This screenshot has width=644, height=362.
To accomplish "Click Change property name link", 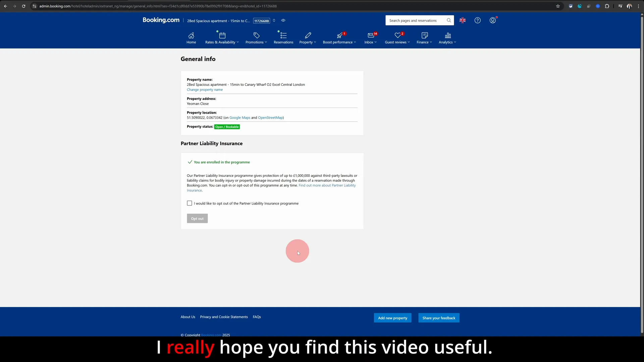I will [205, 90].
